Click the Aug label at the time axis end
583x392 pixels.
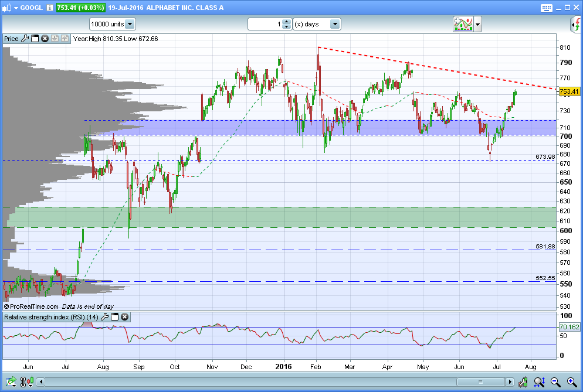(x=530, y=367)
